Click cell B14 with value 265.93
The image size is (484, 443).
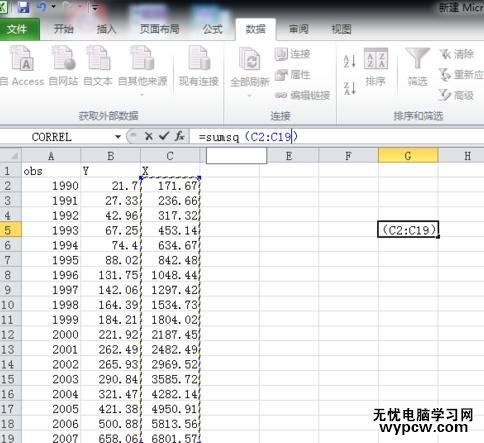click(x=111, y=364)
